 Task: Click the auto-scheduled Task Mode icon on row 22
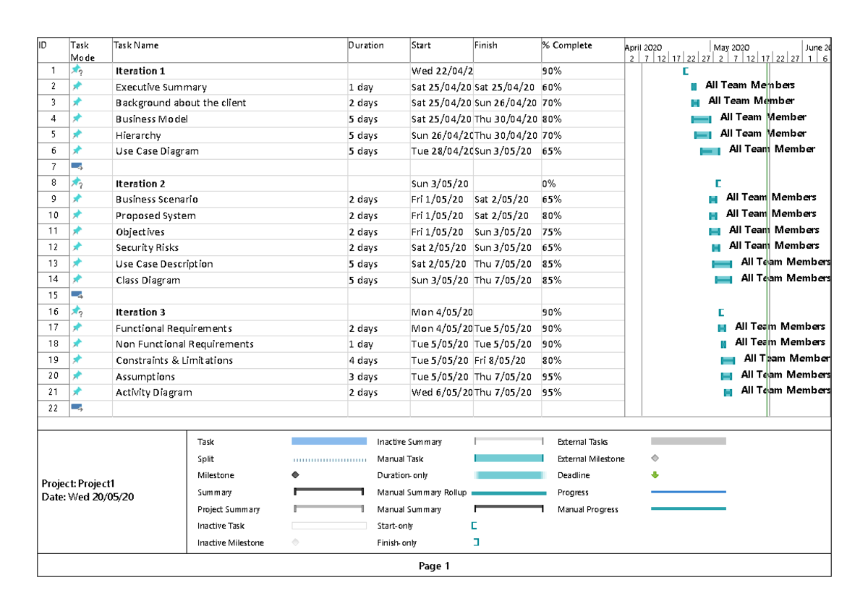[77, 408]
